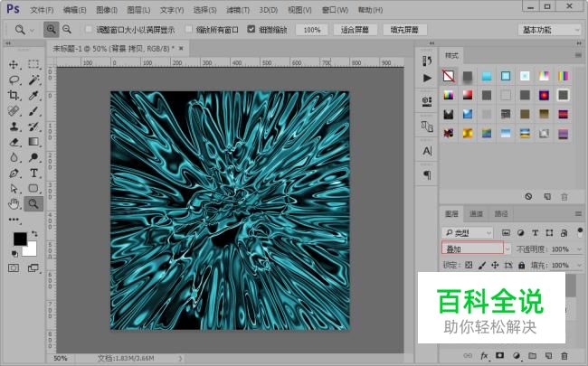Select the Pen tool
Screen dimensions: 588x366
[14, 174]
